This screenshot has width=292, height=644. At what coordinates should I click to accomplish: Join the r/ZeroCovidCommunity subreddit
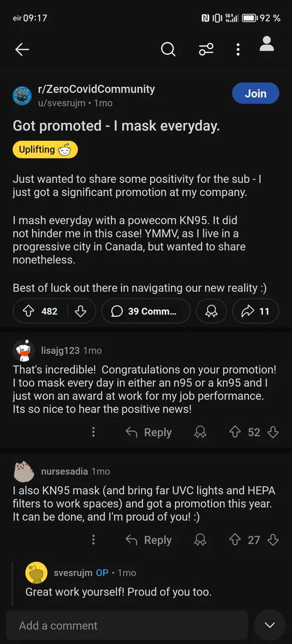click(255, 93)
